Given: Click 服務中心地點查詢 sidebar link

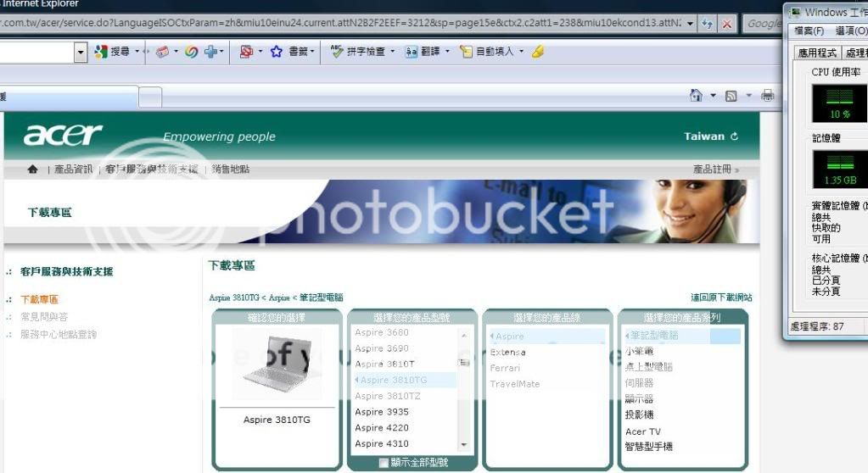Looking at the screenshot, I should tap(59, 334).
